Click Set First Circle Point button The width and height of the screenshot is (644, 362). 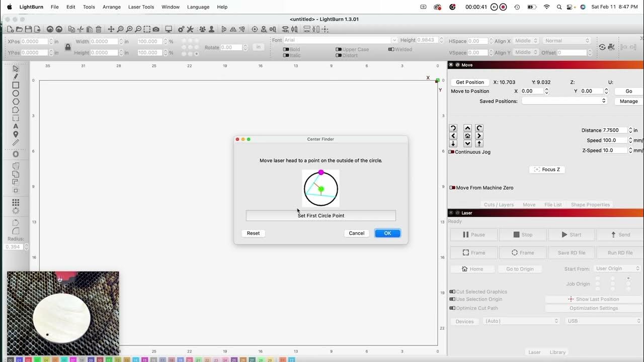tap(321, 216)
